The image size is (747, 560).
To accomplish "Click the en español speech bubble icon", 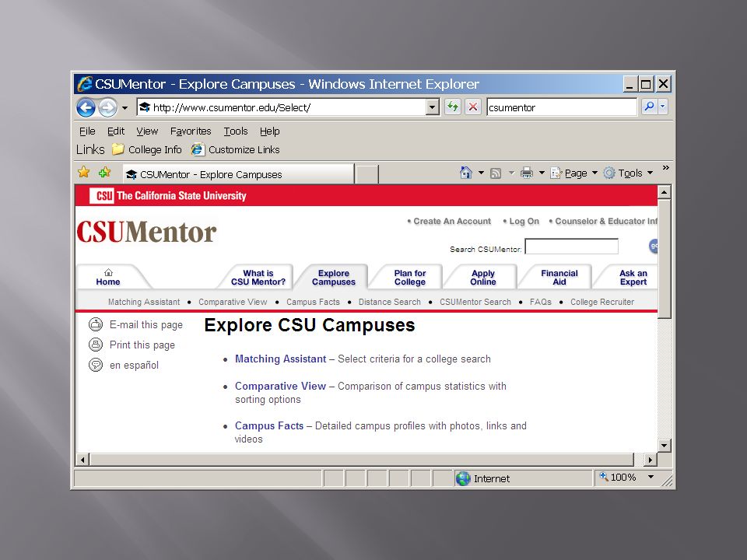I will click(96, 365).
